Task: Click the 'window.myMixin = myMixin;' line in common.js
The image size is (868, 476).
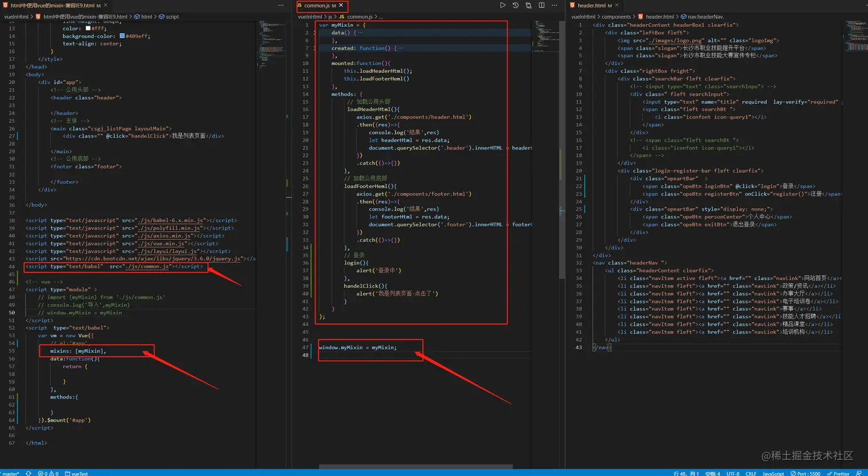Action: pyautogui.click(x=358, y=348)
